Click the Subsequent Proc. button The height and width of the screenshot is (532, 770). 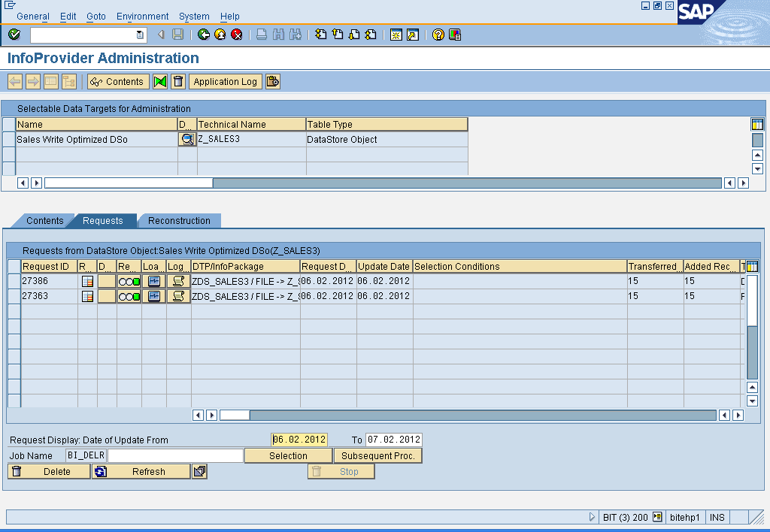click(x=378, y=455)
